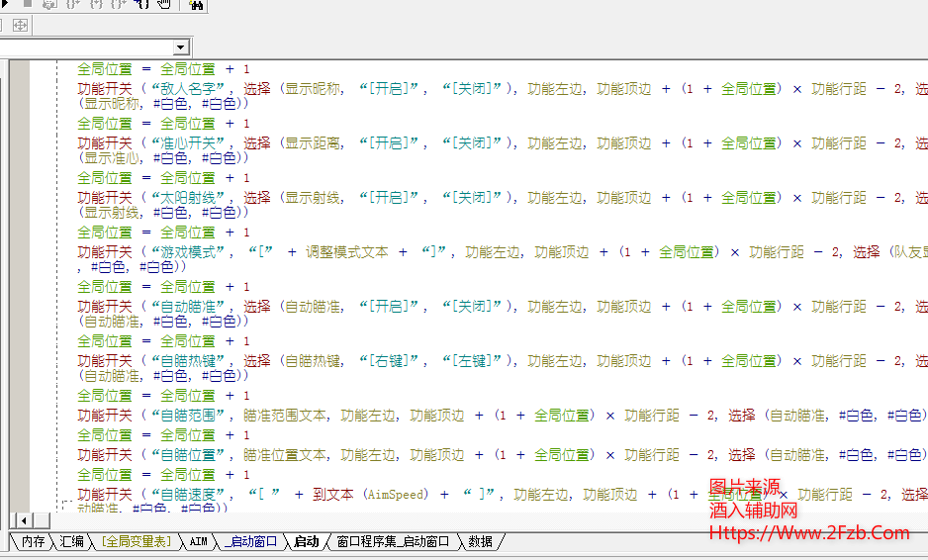
Task: Switch to the 内存 tab
Action: click(33, 542)
